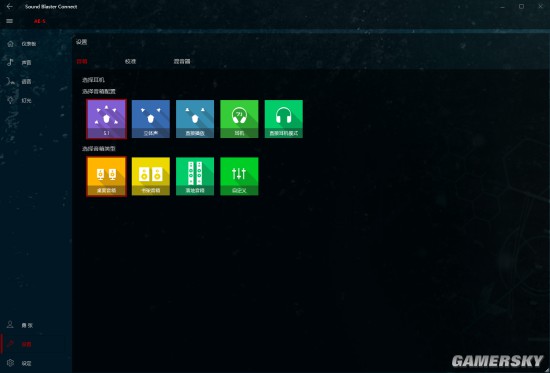Select the green 7.1 headphones tile
Image resolution: width=550 pixels, height=373 pixels.
point(239,119)
